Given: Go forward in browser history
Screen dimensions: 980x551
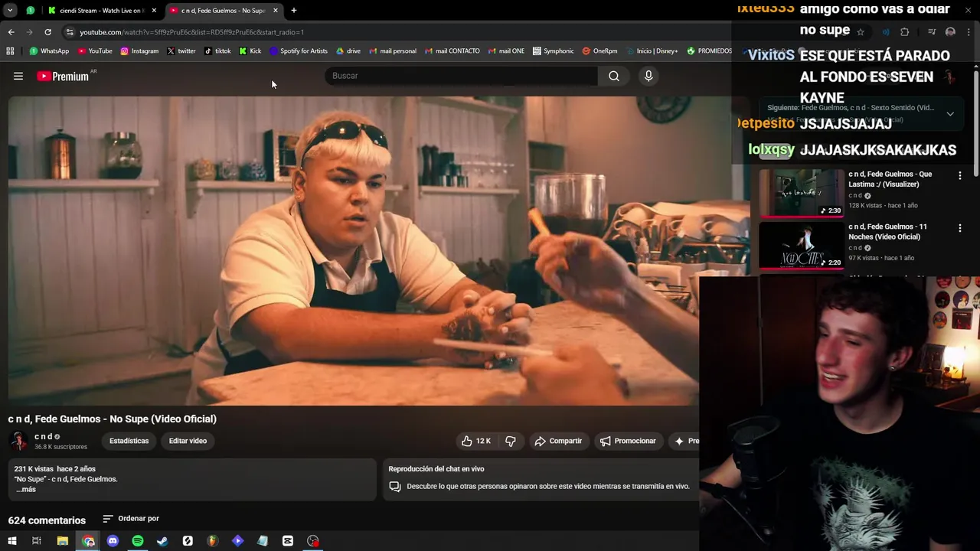Looking at the screenshot, I should click(x=29, y=32).
